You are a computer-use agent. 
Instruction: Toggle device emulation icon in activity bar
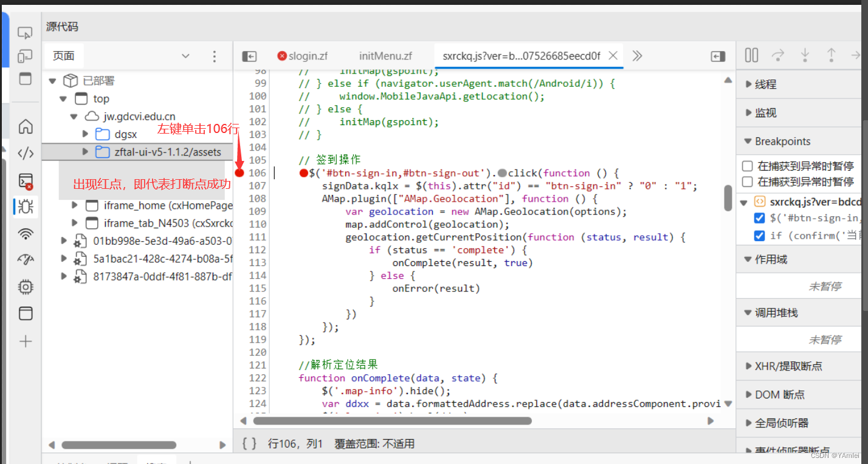(x=25, y=56)
